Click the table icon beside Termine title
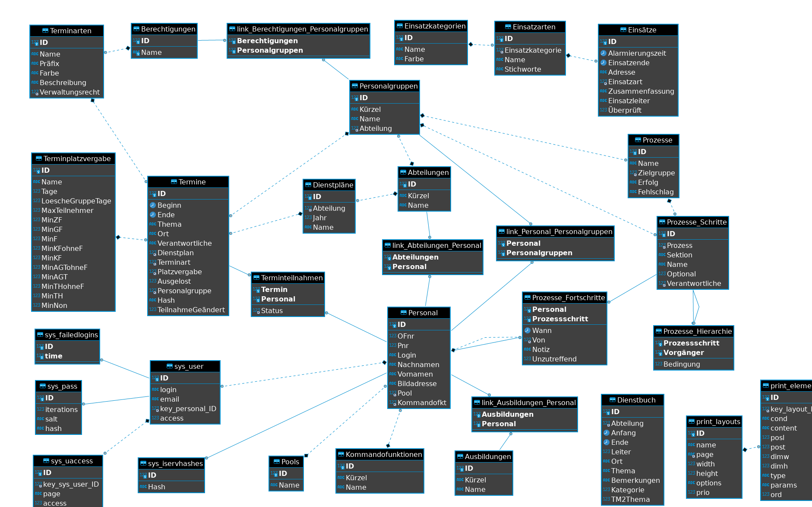The height and width of the screenshot is (507, 812). click(174, 182)
